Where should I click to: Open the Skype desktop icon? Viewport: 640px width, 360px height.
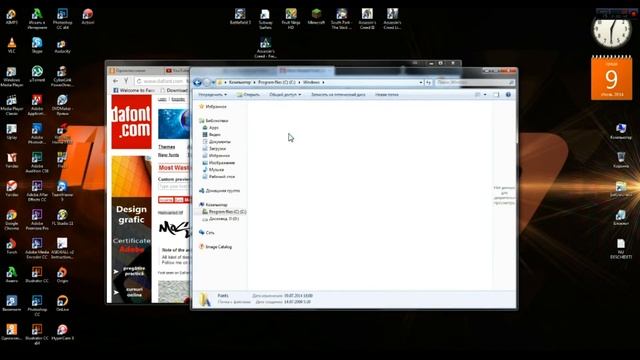tap(37, 45)
